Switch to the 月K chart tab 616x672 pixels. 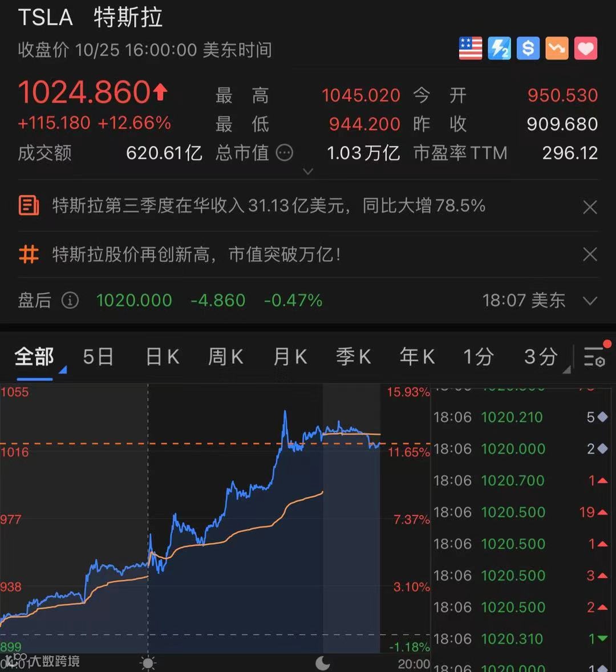pyautogui.click(x=290, y=357)
